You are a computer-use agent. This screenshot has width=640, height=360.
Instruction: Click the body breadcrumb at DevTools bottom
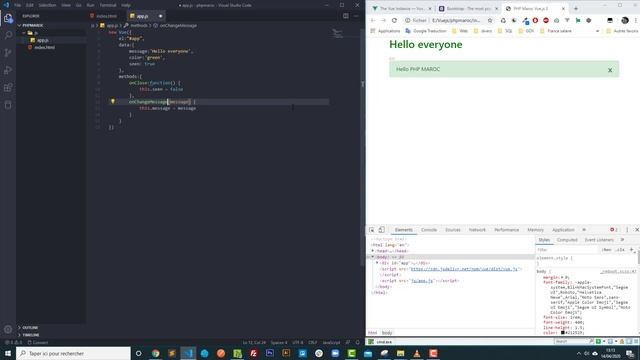(x=387, y=333)
